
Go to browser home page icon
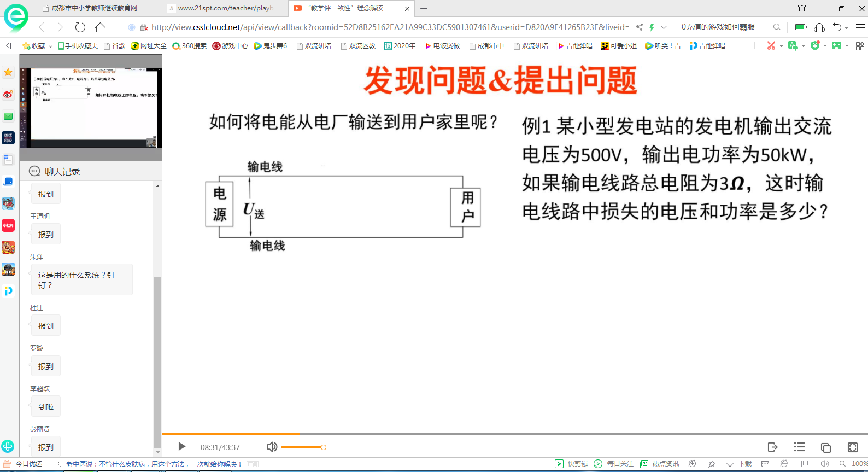[x=100, y=27]
